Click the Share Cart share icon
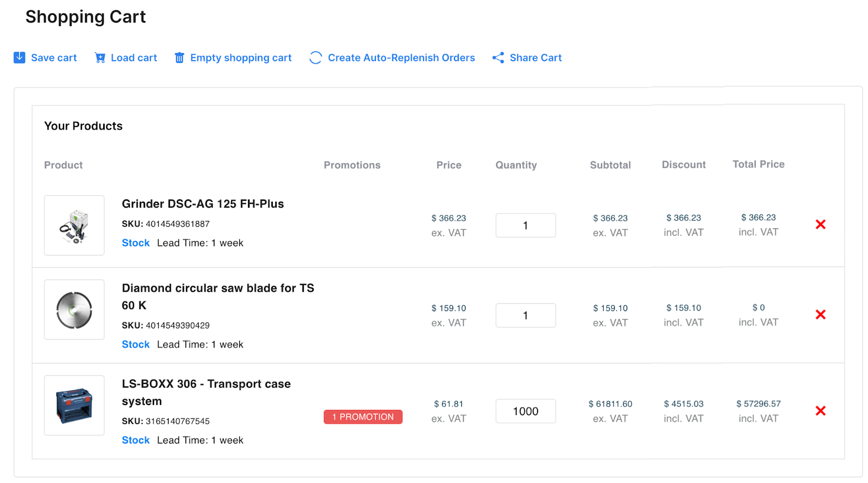 click(x=498, y=57)
